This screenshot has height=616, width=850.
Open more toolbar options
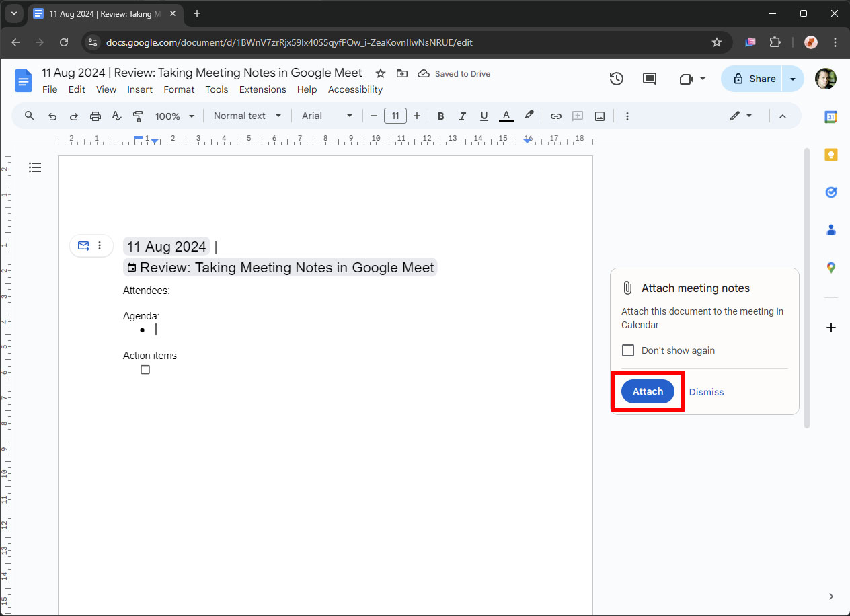[x=627, y=116]
